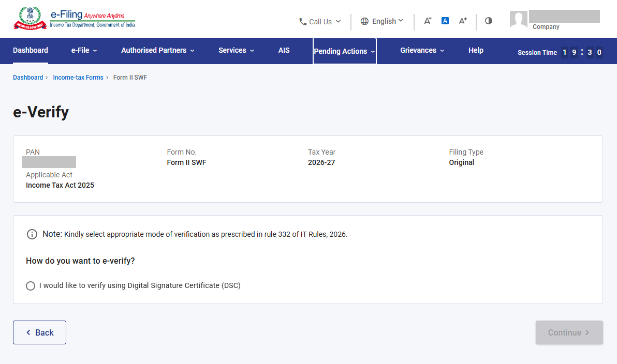Open the Help menu item
The height and width of the screenshot is (364, 617).
pyautogui.click(x=476, y=50)
